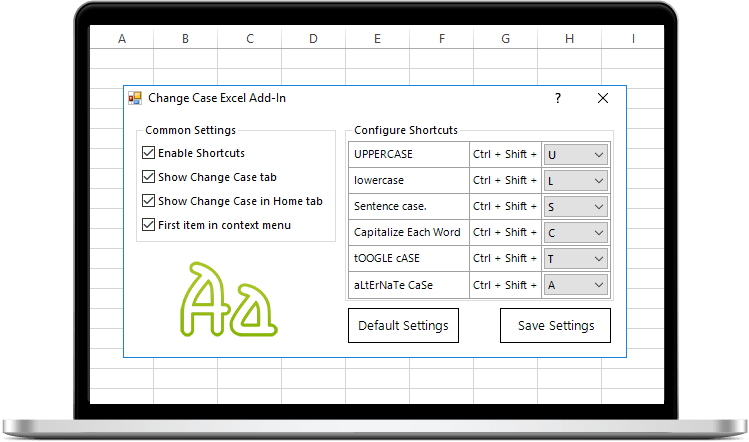Open the UPPERCASE shortcut key dropdown

coord(576,155)
